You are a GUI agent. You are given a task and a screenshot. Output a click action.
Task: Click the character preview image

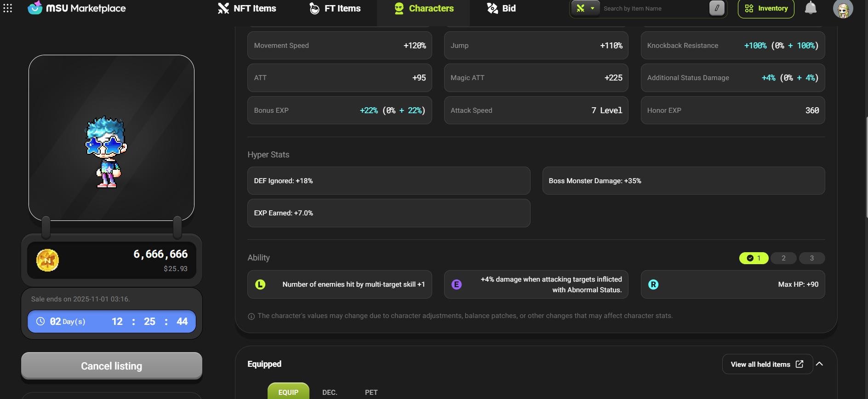pos(111,138)
